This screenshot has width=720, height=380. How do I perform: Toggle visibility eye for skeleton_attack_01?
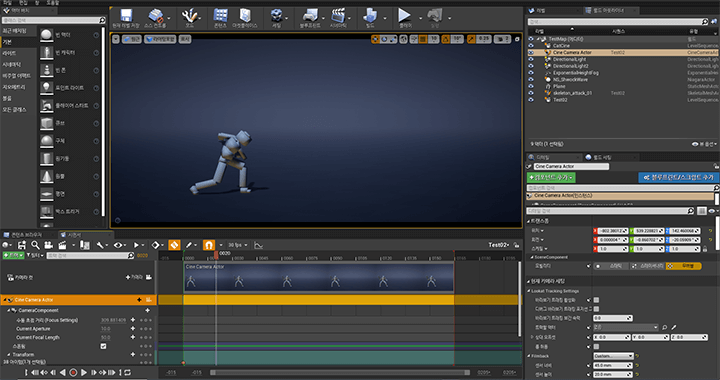(531, 93)
